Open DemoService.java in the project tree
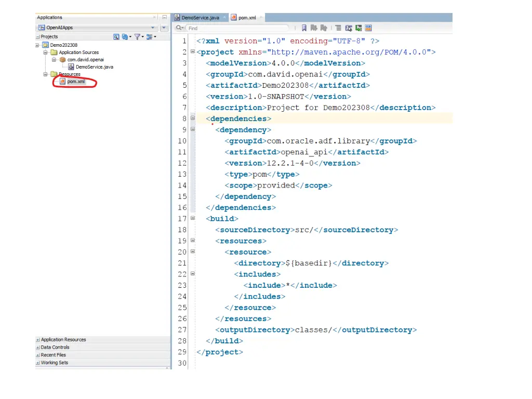The image size is (532, 399). 94,67
